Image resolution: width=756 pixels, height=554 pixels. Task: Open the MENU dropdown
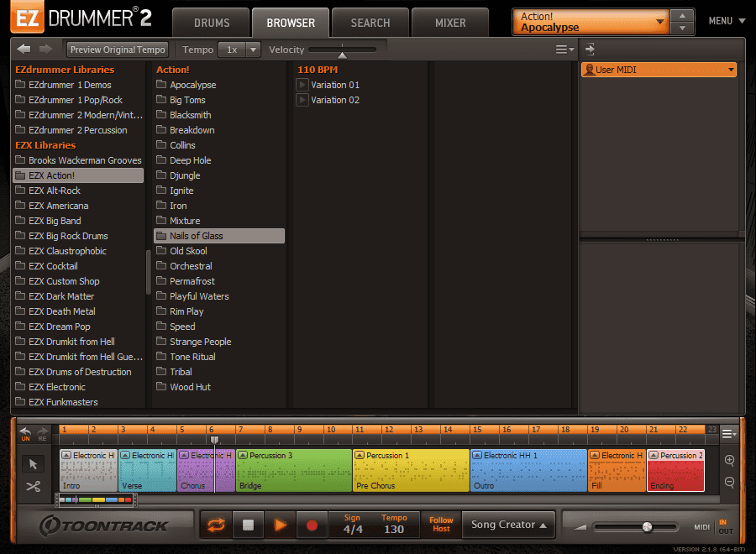pos(727,21)
